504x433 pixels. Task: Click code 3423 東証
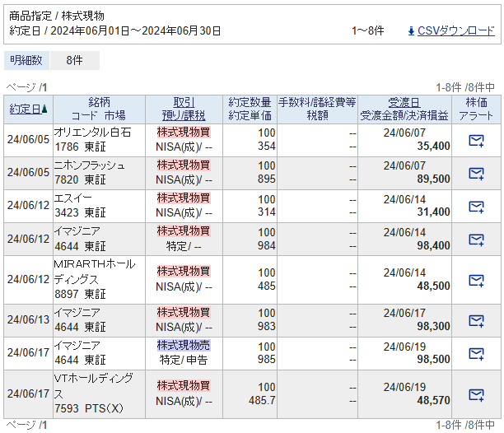coord(81,212)
